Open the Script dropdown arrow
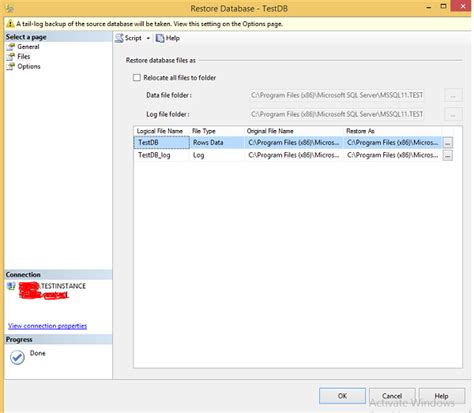Viewport: 474px width, 413px height. pyautogui.click(x=148, y=38)
